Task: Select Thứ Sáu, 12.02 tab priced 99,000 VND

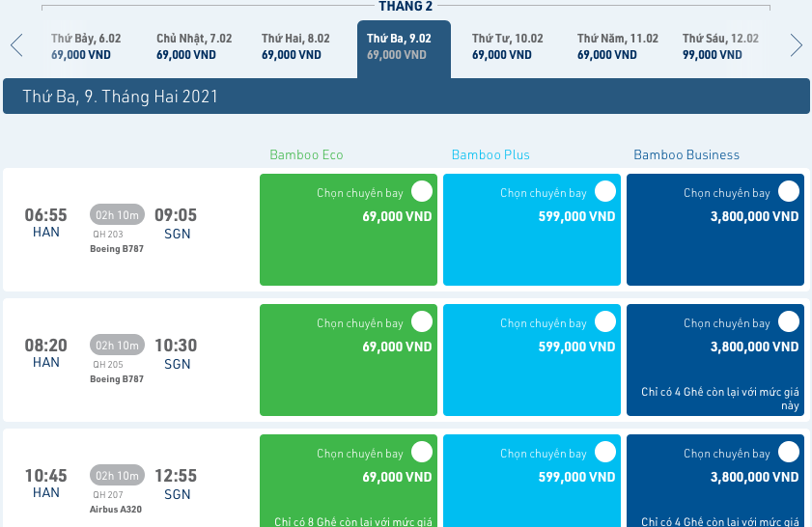Action: tap(719, 46)
